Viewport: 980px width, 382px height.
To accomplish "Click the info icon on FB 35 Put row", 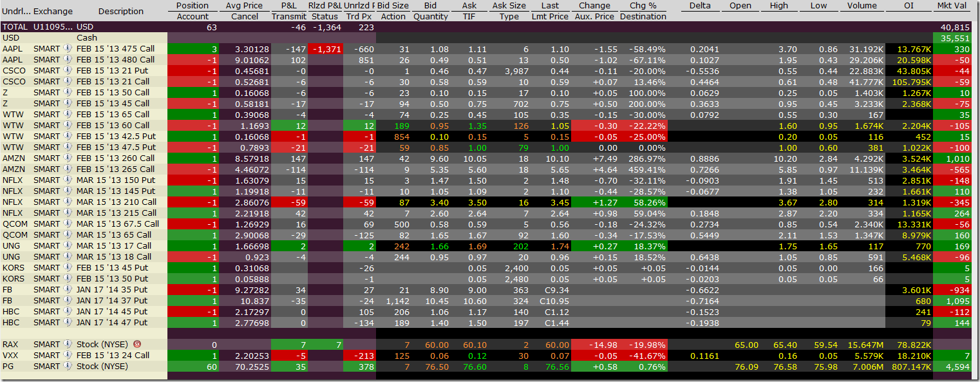I will [x=68, y=290].
